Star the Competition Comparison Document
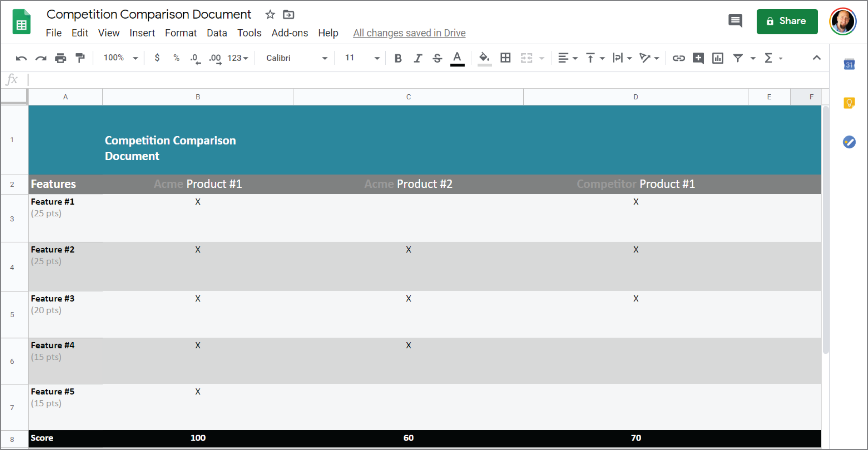 click(x=270, y=15)
